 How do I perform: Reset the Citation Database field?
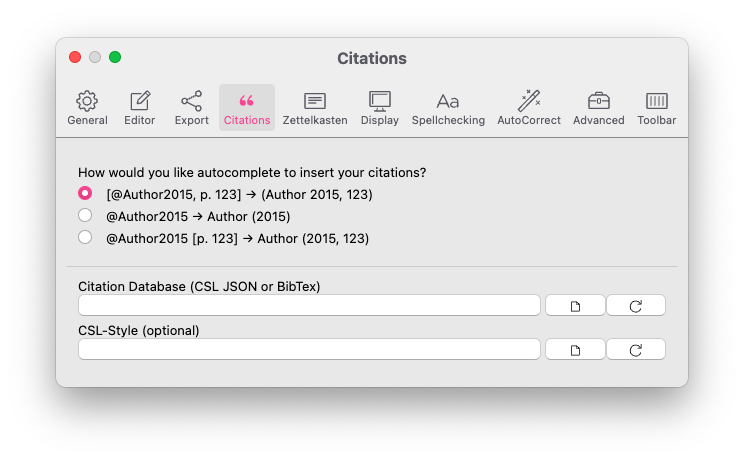[x=636, y=306]
